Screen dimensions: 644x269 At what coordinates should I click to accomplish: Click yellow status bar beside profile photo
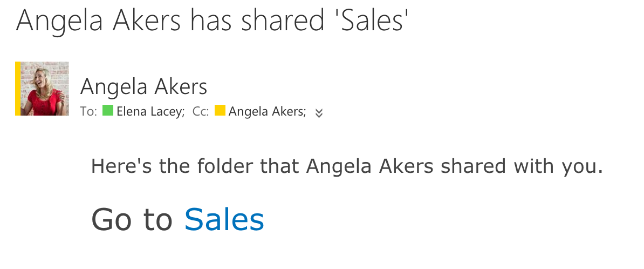tap(18, 89)
